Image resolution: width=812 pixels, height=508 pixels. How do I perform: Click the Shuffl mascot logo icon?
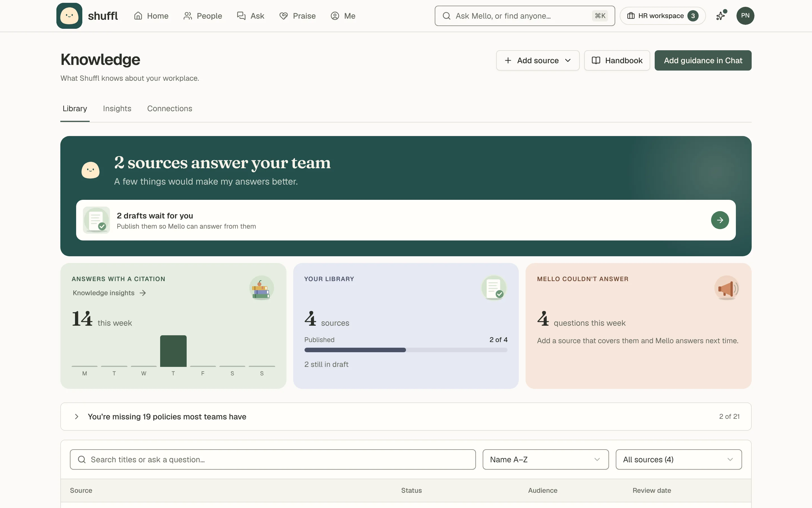point(69,16)
